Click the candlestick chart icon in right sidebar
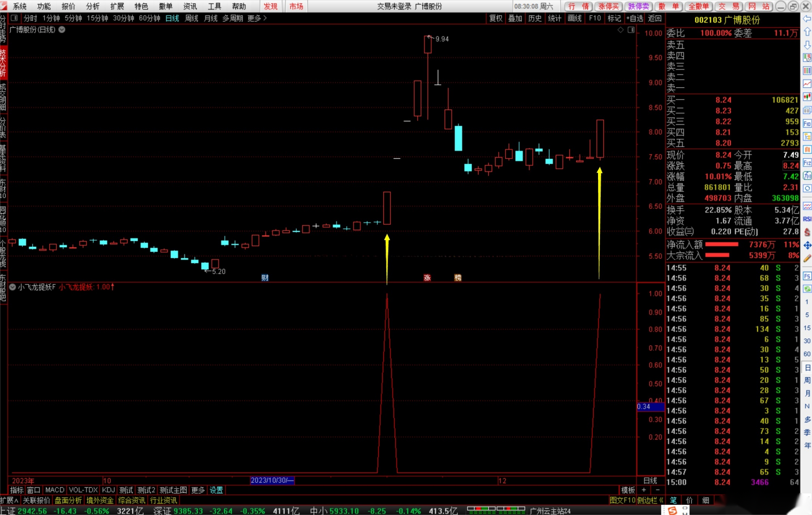Screen dimensions: 812x515 point(807,97)
